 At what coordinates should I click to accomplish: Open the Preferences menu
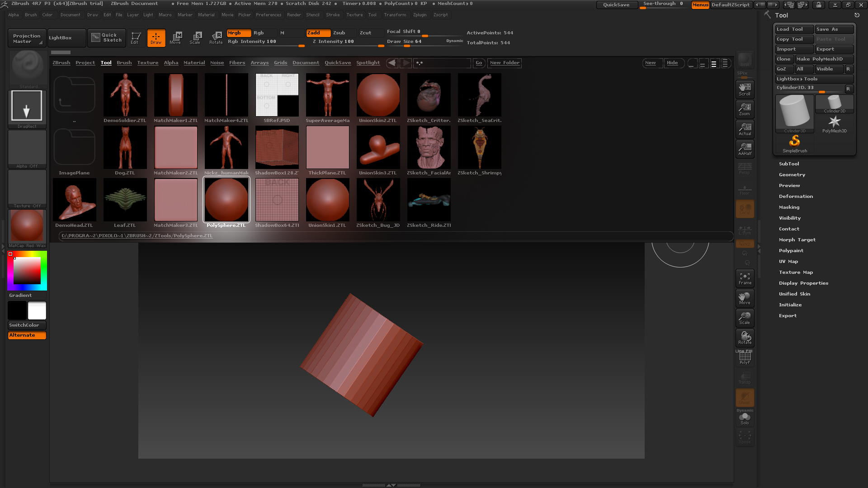coord(269,15)
